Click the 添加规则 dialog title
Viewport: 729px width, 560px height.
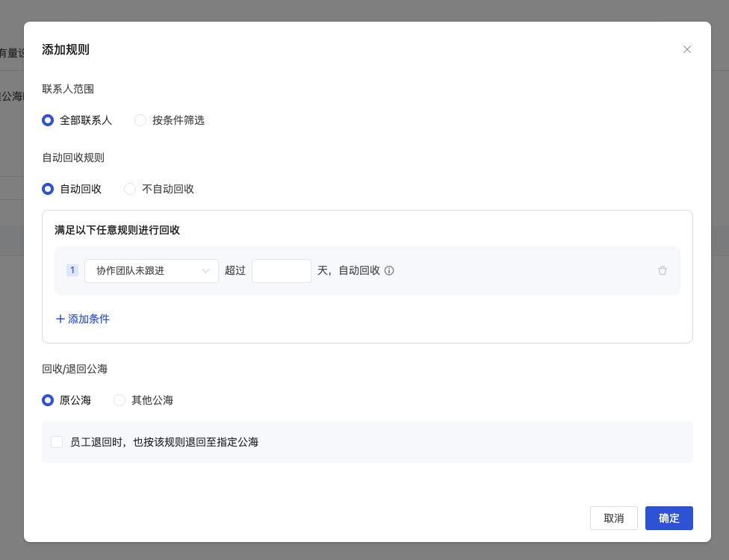pyautogui.click(x=66, y=49)
